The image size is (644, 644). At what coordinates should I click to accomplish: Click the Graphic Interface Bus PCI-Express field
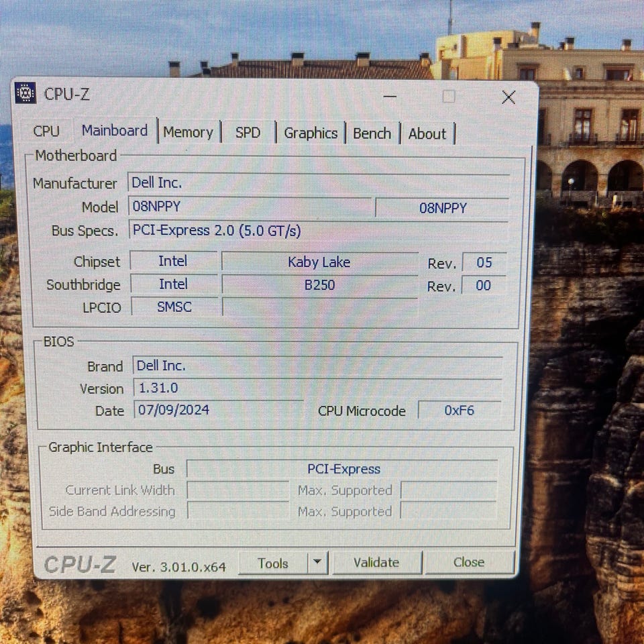click(x=342, y=469)
